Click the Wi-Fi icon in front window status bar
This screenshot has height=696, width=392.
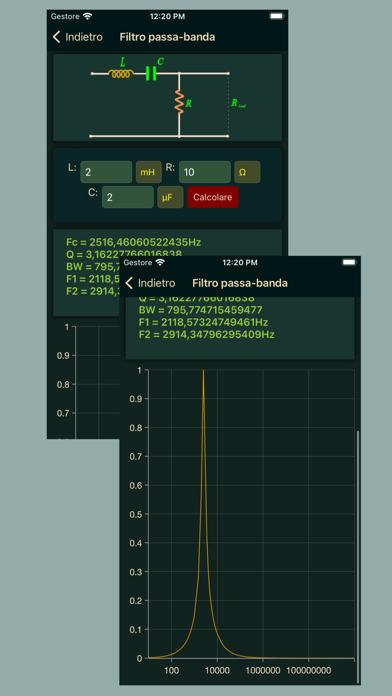160,262
